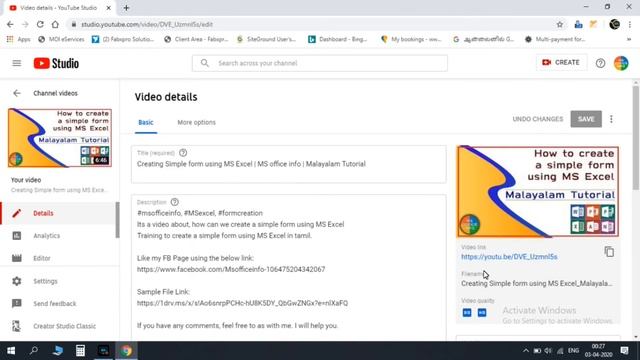
Task: Open a new browser tab
Action: coord(126,8)
